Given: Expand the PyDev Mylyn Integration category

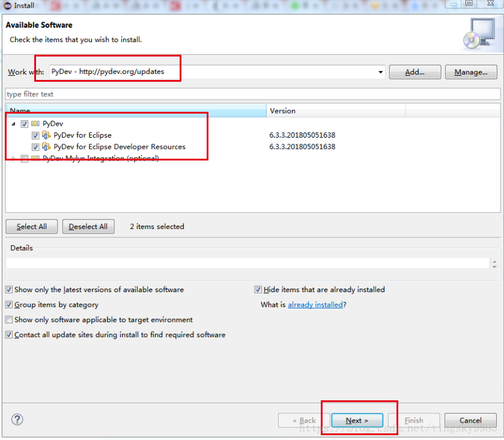Looking at the screenshot, I should 13,158.
